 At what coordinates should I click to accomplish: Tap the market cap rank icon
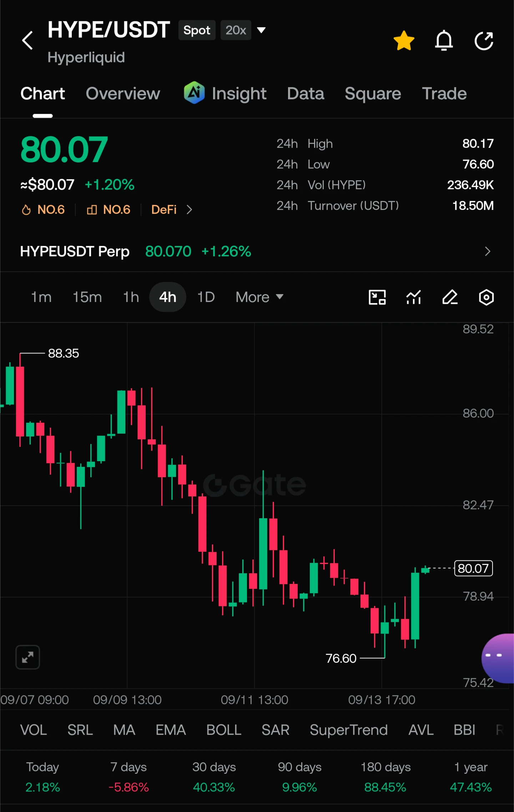click(x=92, y=210)
